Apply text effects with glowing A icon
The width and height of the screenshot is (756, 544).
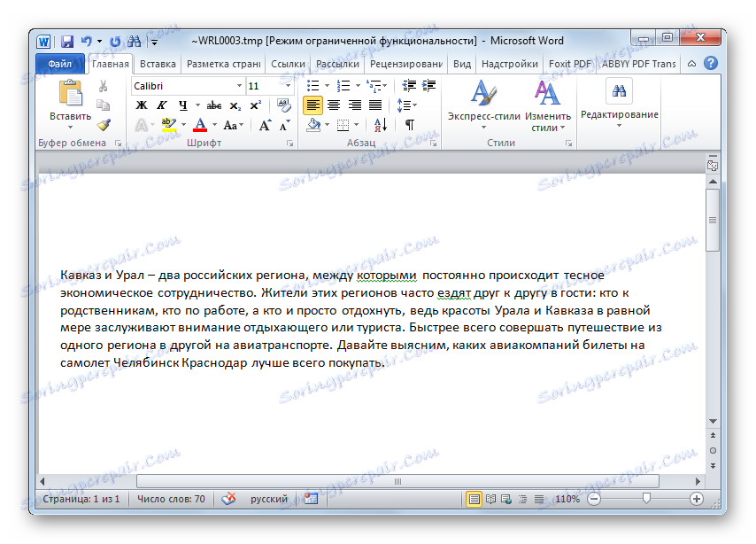[142, 126]
